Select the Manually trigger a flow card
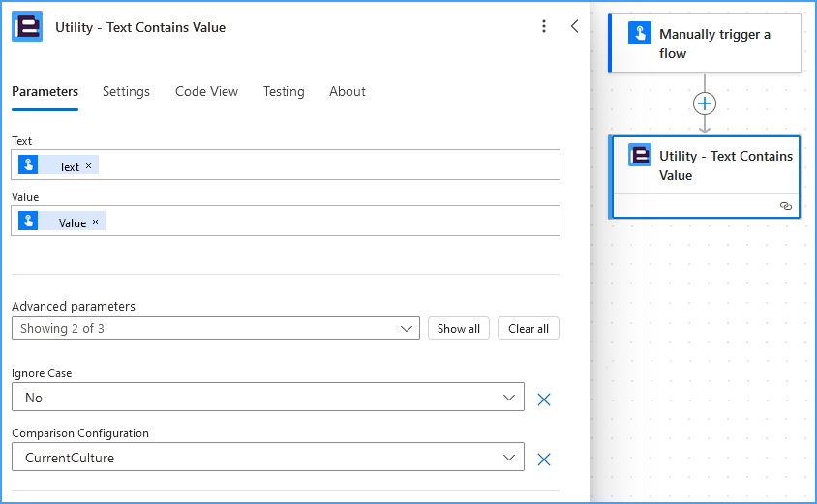This screenshot has width=817, height=504. [705, 44]
